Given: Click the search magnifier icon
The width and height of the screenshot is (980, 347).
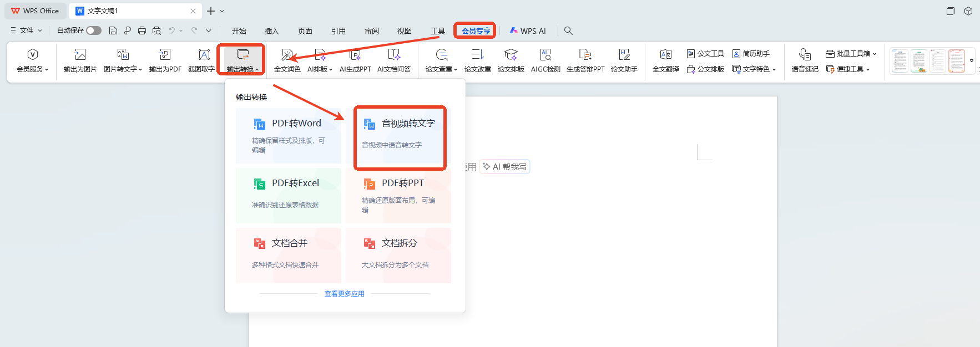Looking at the screenshot, I should (568, 30).
